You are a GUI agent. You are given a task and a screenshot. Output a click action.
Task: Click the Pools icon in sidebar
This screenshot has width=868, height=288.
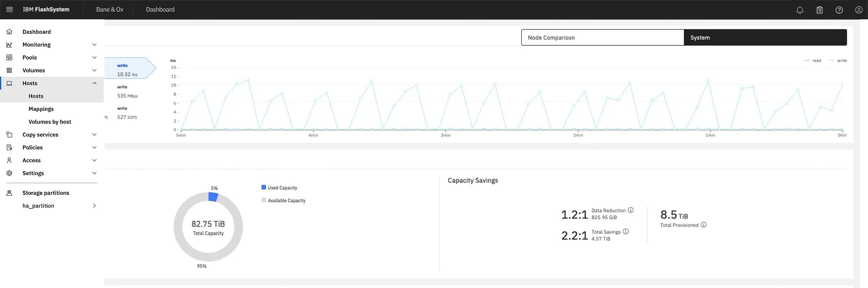click(9, 57)
